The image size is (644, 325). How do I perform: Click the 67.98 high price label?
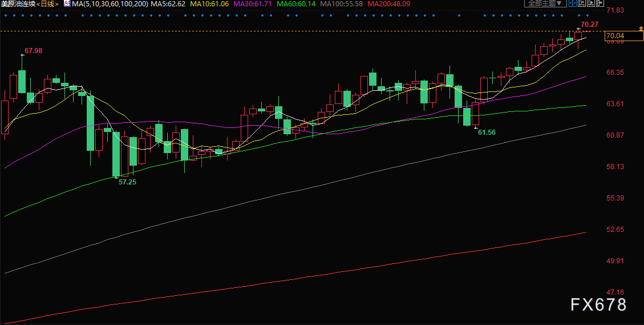click(33, 51)
